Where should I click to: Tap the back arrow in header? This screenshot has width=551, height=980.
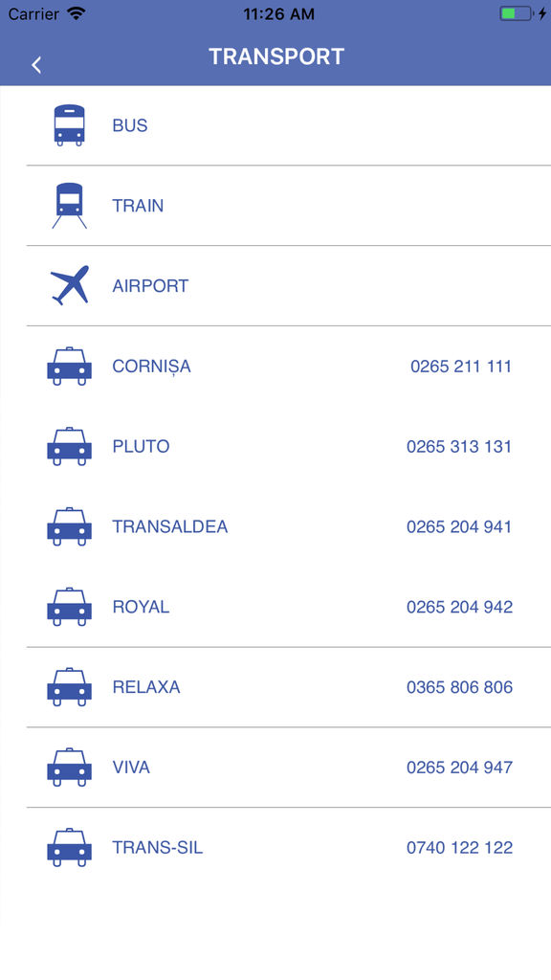(x=36, y=64)
